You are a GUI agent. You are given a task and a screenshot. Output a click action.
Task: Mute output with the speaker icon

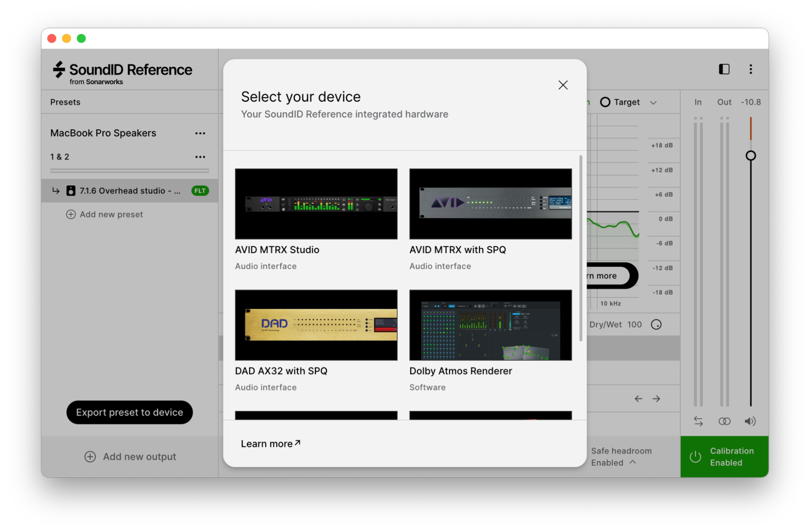750,421
